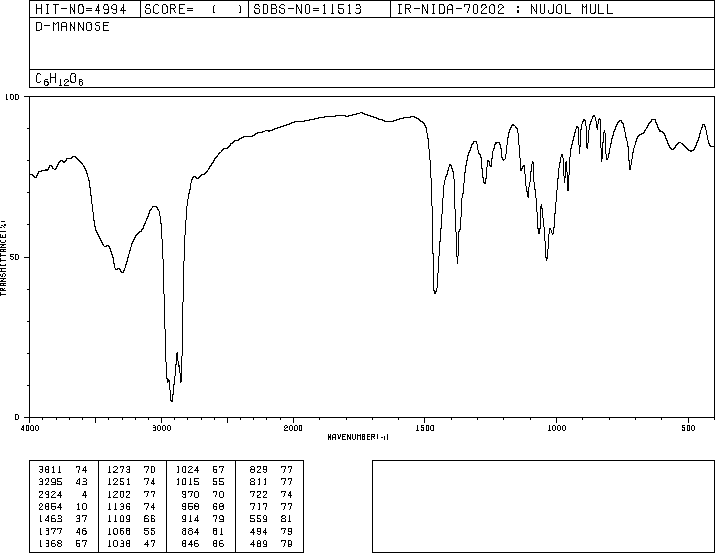This screenshot has height=553, width=715.
Task: Click the 2000 wavenumber axis label
Action: click(293, 428)
